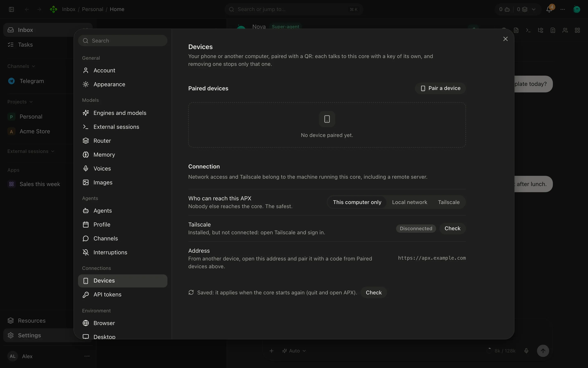Open Interruptions settings
Image resolution: width=588 pixels, height=368 pixels.
[x=122, y=252]
